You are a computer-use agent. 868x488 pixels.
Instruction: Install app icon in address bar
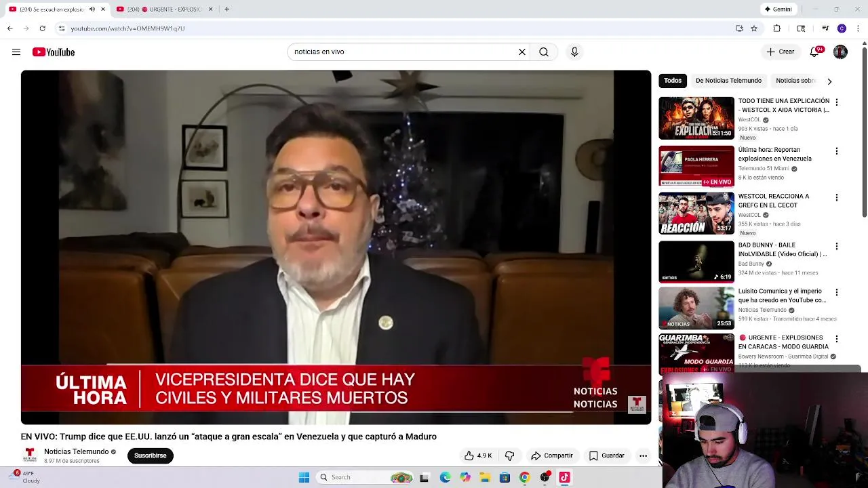[739, 28]
